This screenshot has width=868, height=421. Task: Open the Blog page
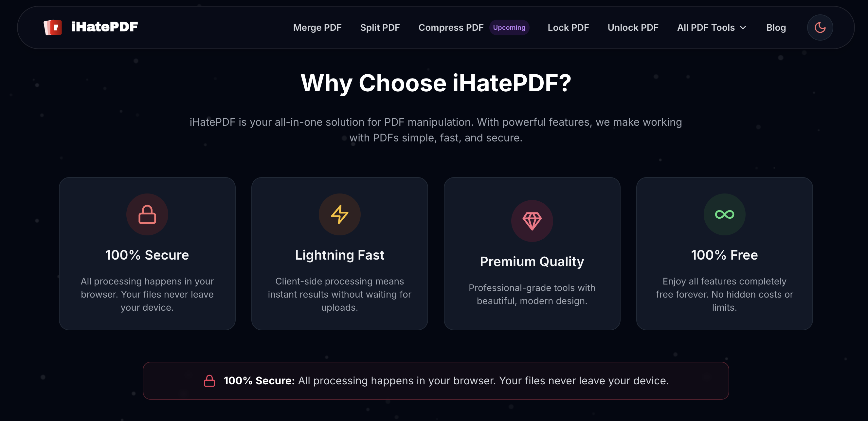(x=776, y=27)
